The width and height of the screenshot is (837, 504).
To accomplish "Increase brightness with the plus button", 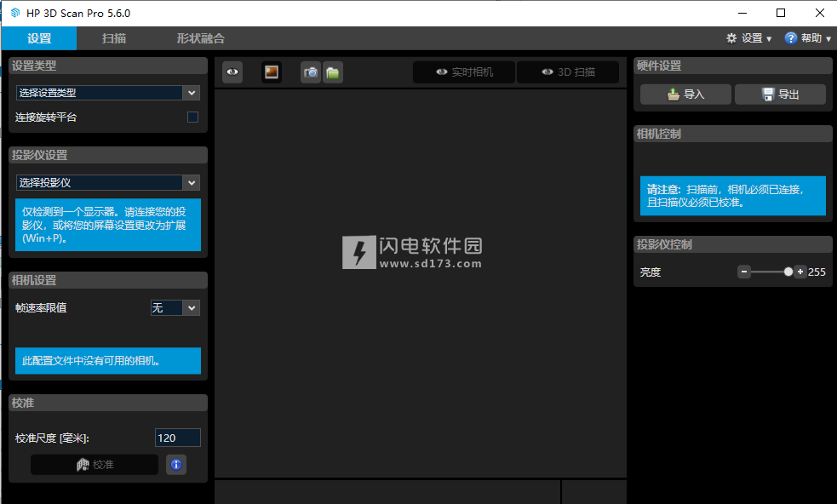I will point(800,272).
